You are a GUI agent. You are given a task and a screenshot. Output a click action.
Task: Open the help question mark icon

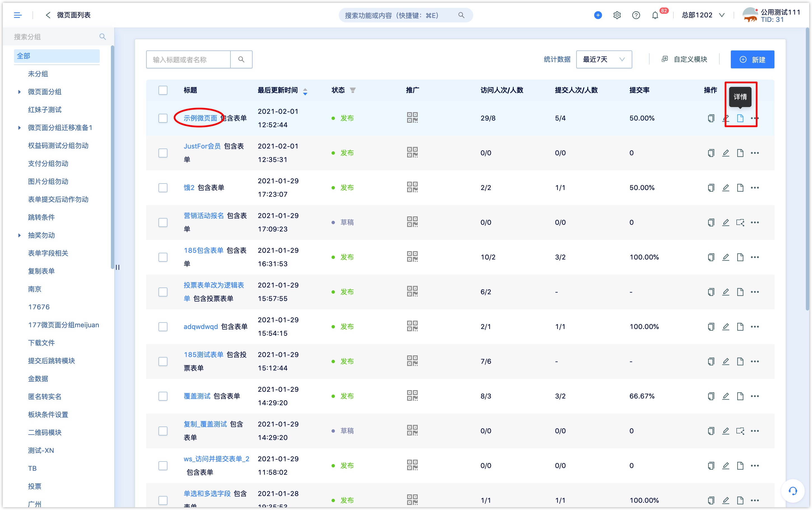636,15
